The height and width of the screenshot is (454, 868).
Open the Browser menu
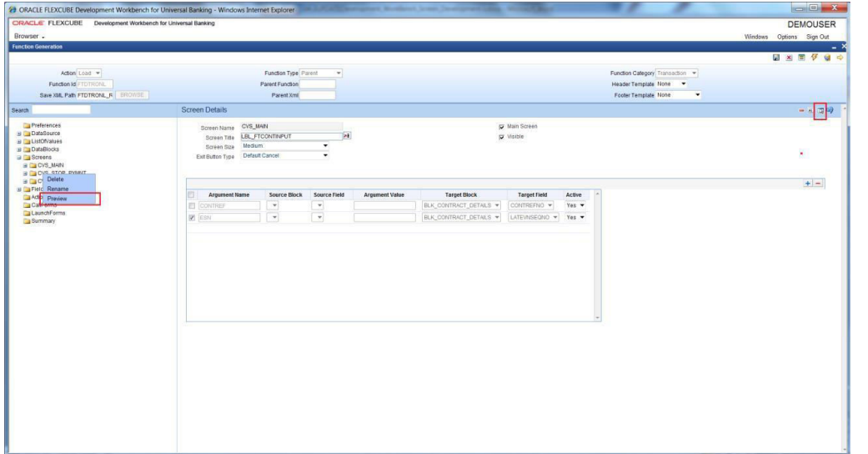[29, 36]
